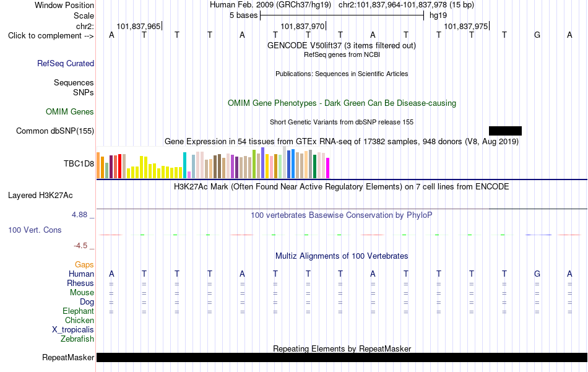
Task: Open 'Multiz Alignments of 100 Vertebrates' title
Action: click(x=342, y=256)
